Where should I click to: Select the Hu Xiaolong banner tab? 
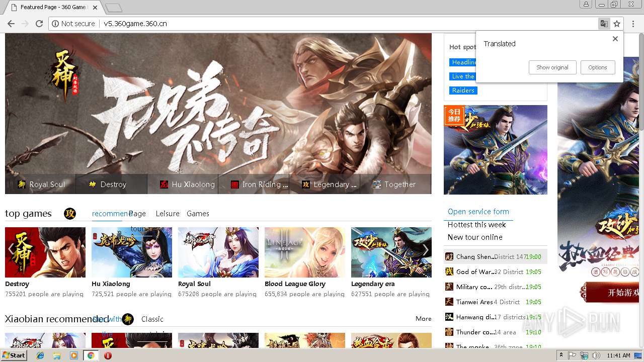183,184
